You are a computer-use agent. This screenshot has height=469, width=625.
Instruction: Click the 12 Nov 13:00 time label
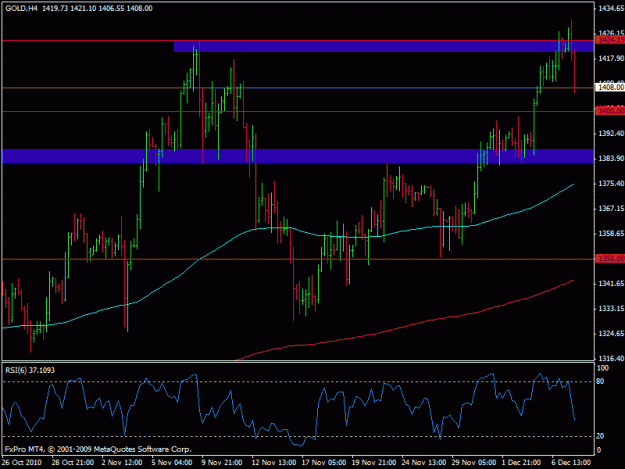coord(273,462)
